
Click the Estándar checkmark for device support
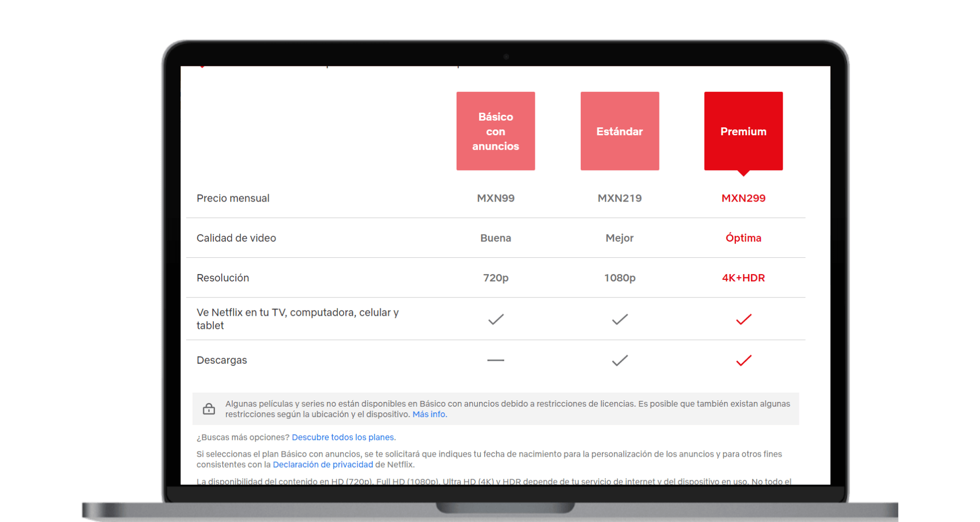(619, 319)
